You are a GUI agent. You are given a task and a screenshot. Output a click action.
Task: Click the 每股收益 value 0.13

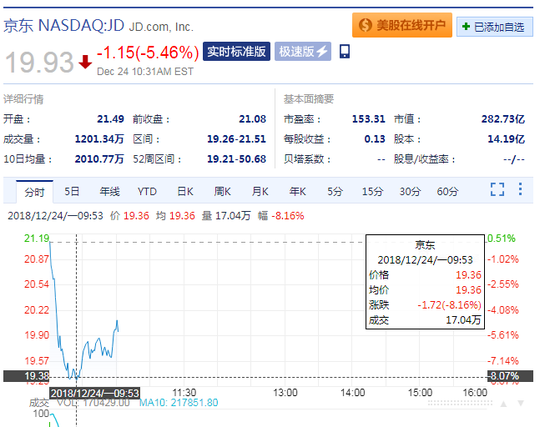click(x=375, y=139)
